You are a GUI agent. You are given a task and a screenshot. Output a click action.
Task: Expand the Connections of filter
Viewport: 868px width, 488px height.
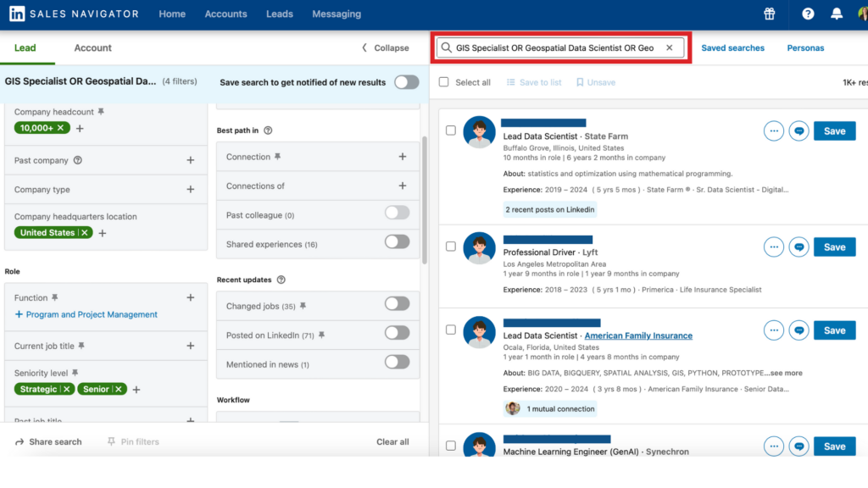(403, 186)
